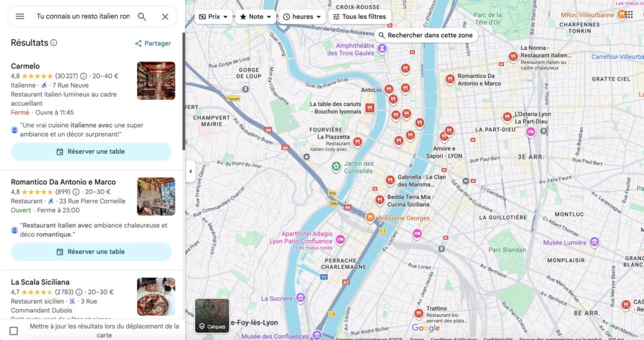The width and height of the screenshot is (644, 340).
Task: Click Jardin des Curiosités green marker
Action: click(336, 167)
